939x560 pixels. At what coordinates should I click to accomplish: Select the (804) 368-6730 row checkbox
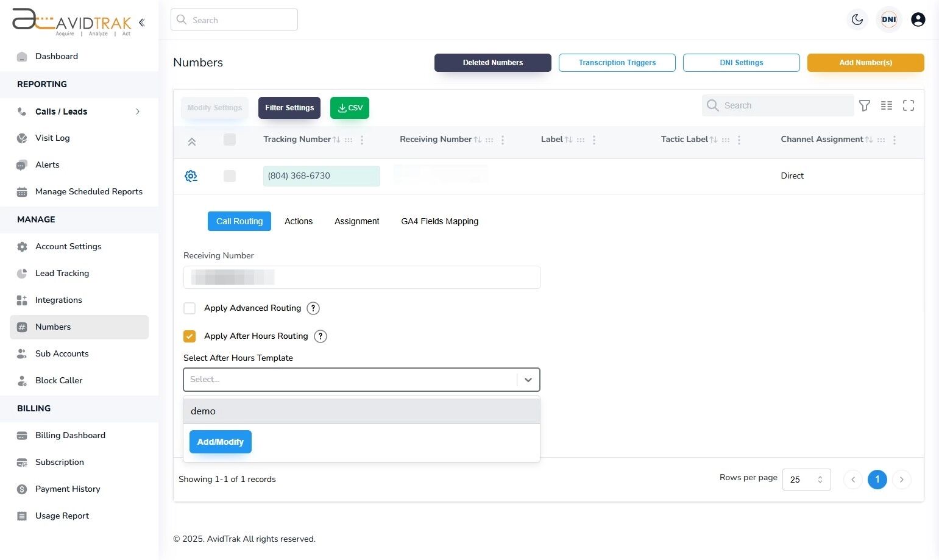(230, 176)
